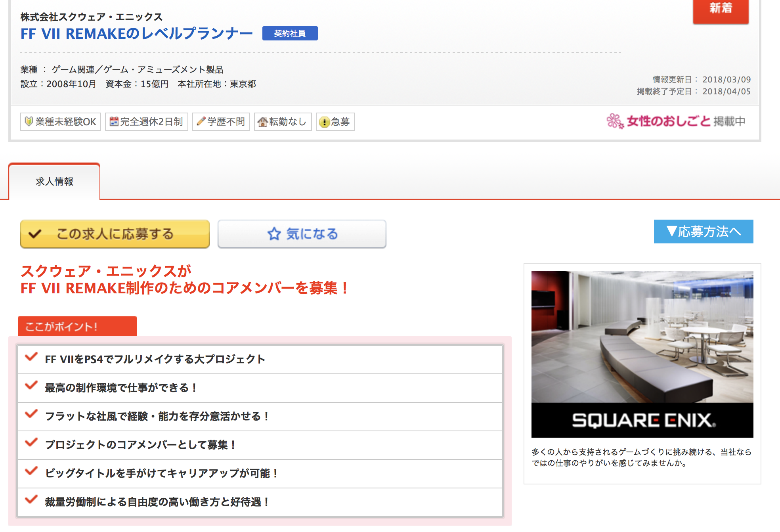Click the house icon in 転勤なし tag
This screenshot has width=780, height=532.
[262, 122]
